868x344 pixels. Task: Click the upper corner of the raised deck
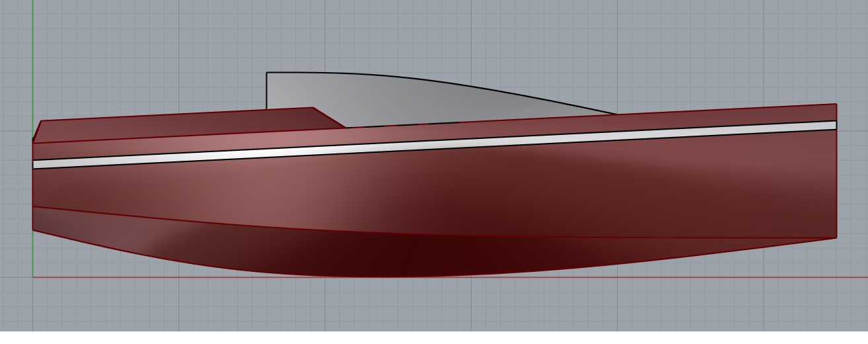pyautogui.click(x=313, y=108)
